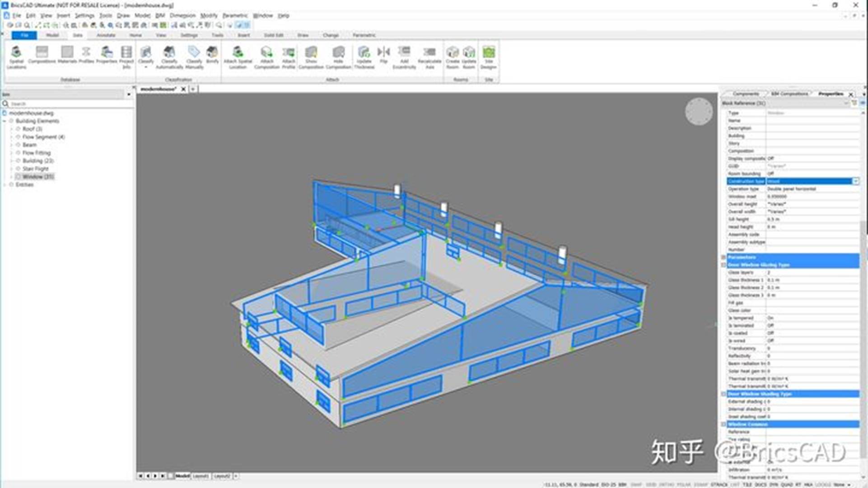Viewport: 868px width, 488px height.
Task: Click Update Thickness icon
Action: pyautogui.click(x=364, y=57)
